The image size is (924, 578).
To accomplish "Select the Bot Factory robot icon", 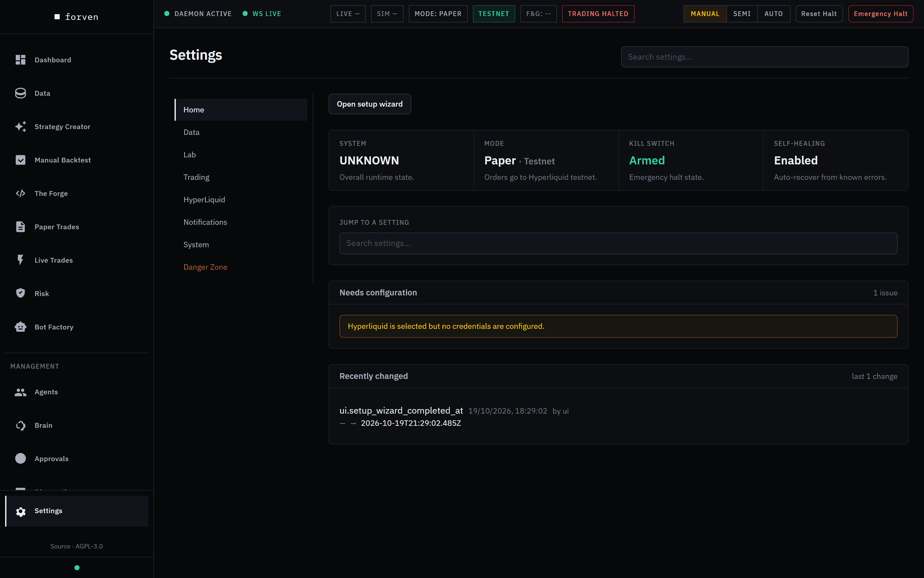I will pos(21,327).
